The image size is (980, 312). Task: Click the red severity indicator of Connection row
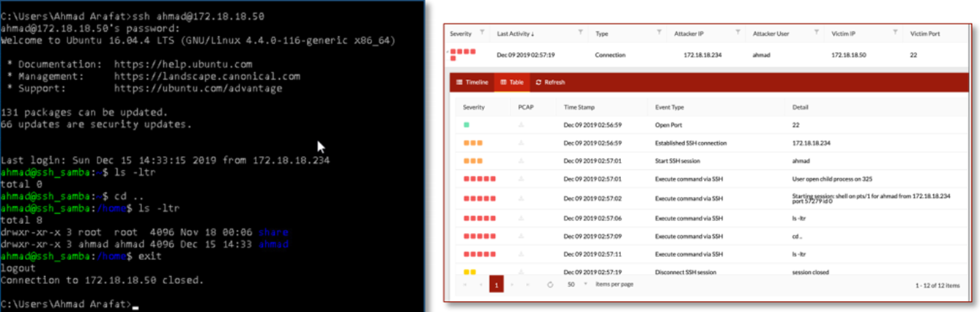[463, 53]
